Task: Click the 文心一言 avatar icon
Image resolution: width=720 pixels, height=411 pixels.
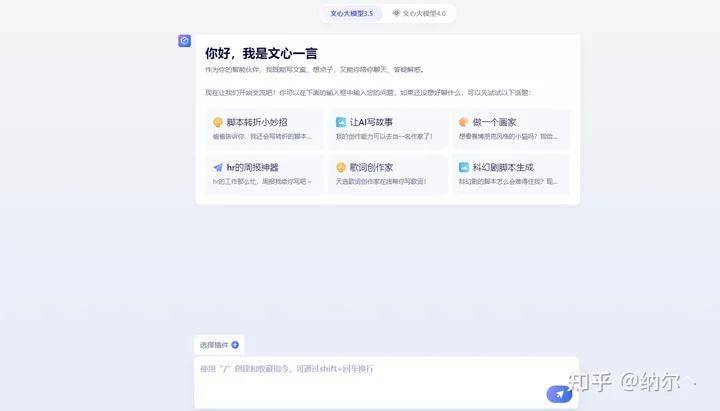Action: 185,41
